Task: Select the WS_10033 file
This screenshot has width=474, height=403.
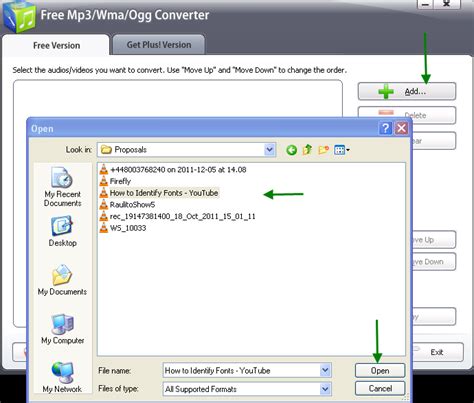Action: tap(123, 228)
